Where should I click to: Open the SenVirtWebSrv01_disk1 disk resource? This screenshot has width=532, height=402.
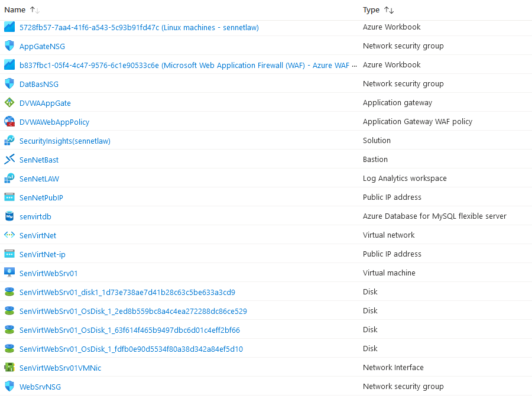coord(127,292)
